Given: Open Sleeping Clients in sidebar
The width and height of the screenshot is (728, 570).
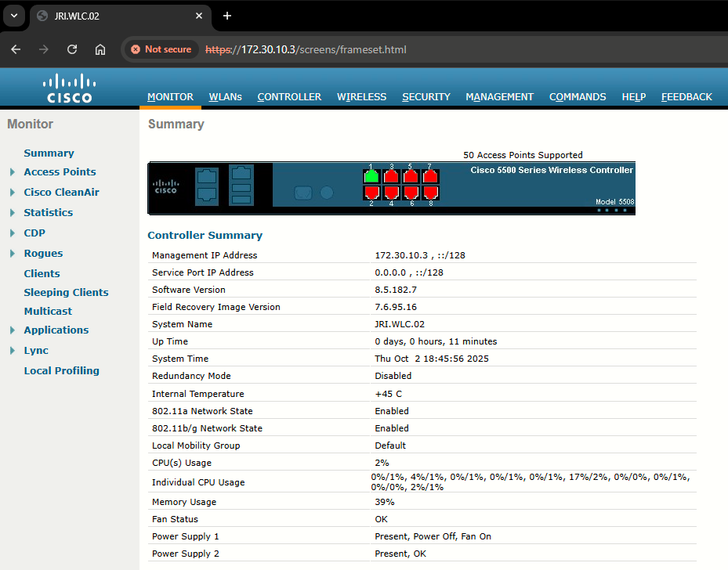Looking at the screenshot, I should 66,292.
